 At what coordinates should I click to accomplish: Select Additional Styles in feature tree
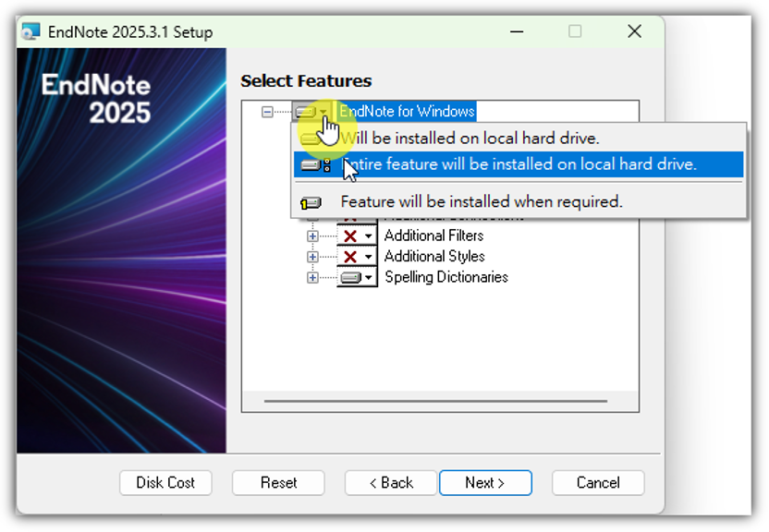pos(434,256)
